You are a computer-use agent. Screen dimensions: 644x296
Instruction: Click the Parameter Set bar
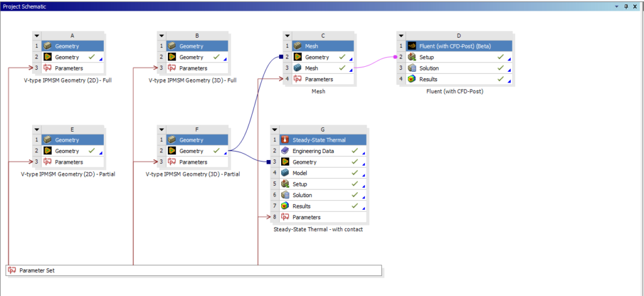click(194, 271)
